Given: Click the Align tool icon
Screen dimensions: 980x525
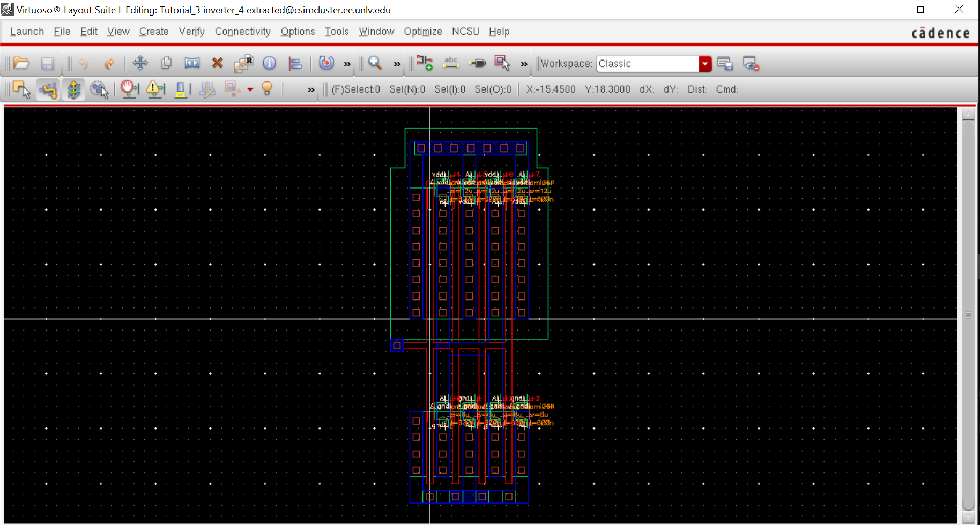Looking at the screenshot, I should pyautogui.click(x=295, y=63).
